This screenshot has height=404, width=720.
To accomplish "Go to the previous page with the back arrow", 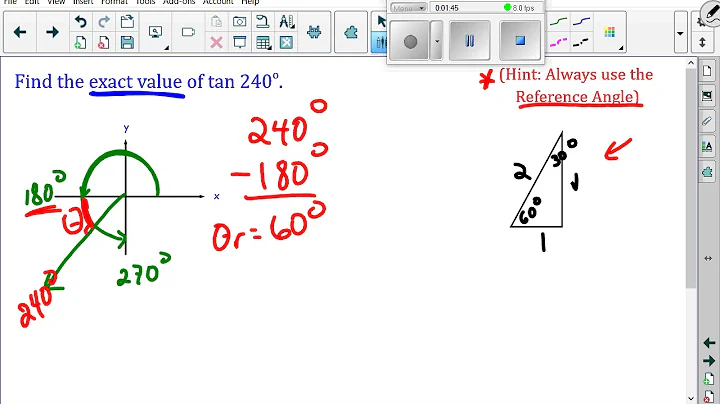I will (20, 32).
